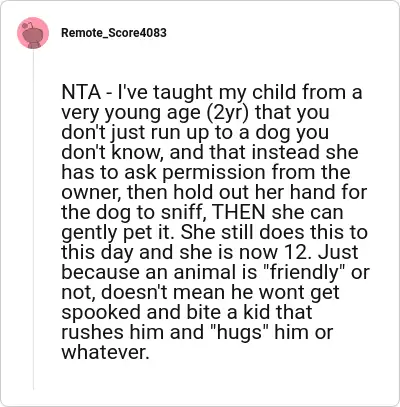Click the quoted word "hugs"
Image resolution: width=400 pixels, height=407 pixels.
240,332
